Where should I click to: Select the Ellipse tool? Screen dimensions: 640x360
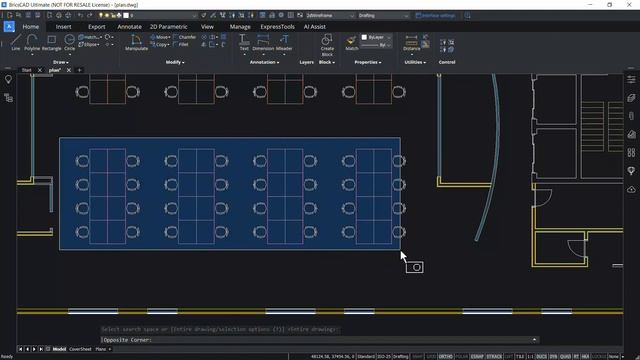[89, 44]
